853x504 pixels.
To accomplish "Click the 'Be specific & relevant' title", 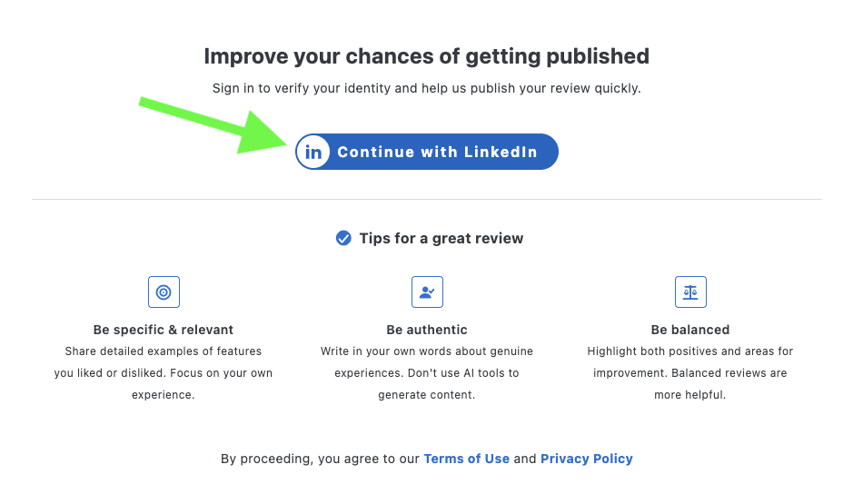I will [164, 330].
